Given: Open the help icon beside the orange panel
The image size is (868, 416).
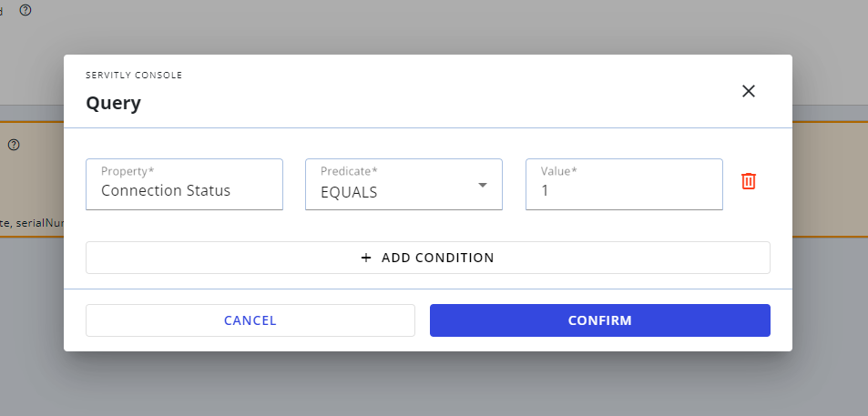Looking at the screenshot, I should click(x=14, y=145).
